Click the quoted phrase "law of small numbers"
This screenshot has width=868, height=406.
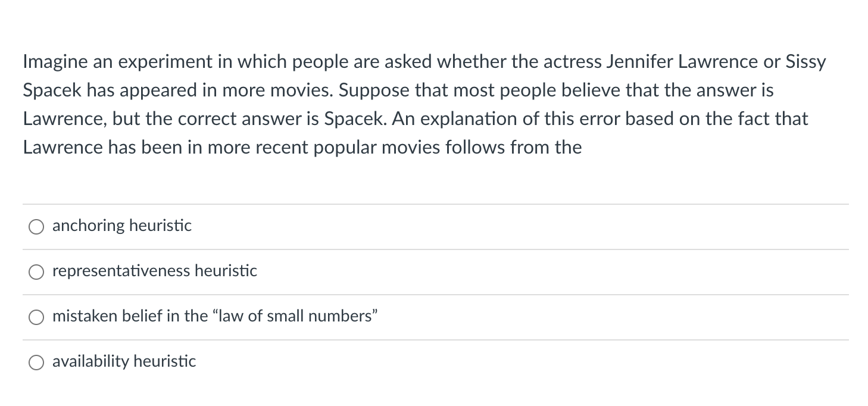[295, 316]
